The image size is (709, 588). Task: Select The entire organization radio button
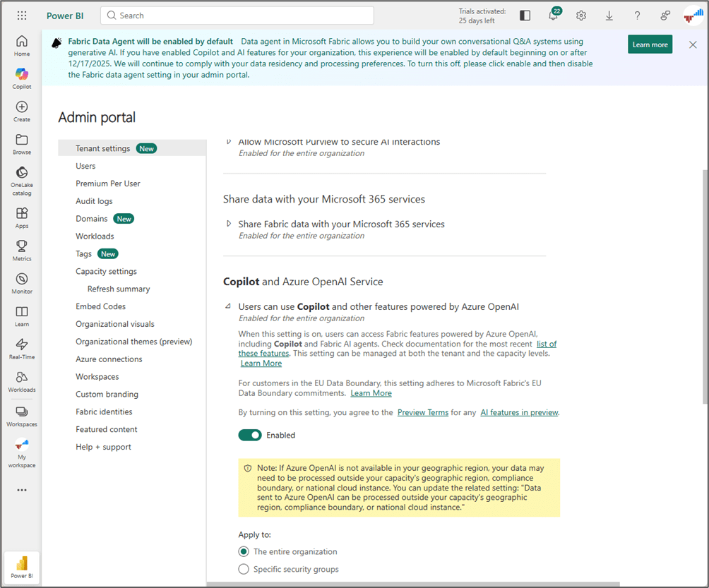pyautogui.click(x=244, y=551)
